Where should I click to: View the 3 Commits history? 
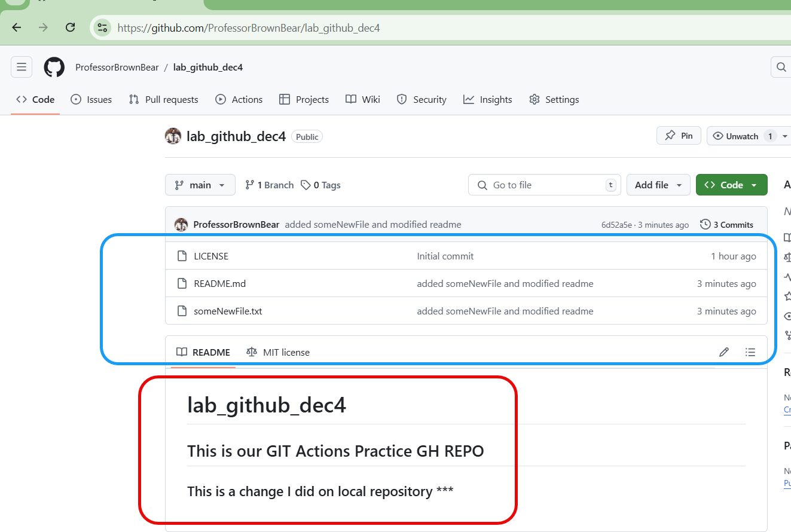[x=726, y=225]
